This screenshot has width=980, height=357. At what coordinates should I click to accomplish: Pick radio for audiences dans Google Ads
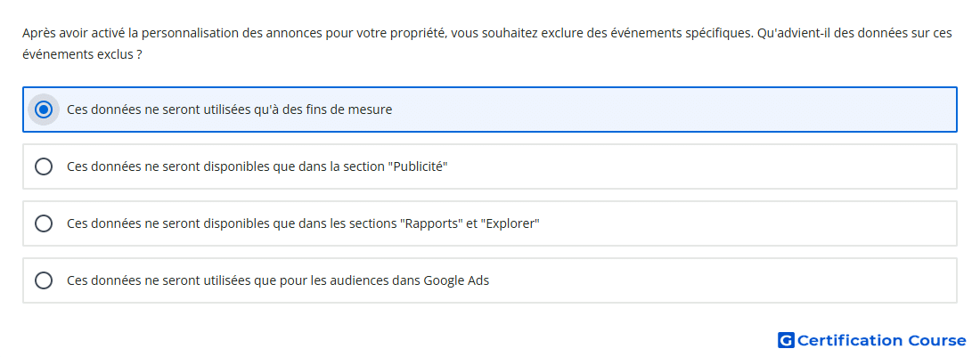[43, 280]
